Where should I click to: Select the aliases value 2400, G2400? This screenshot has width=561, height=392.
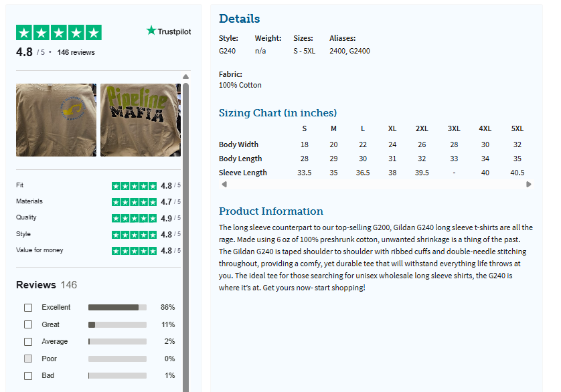349,51
